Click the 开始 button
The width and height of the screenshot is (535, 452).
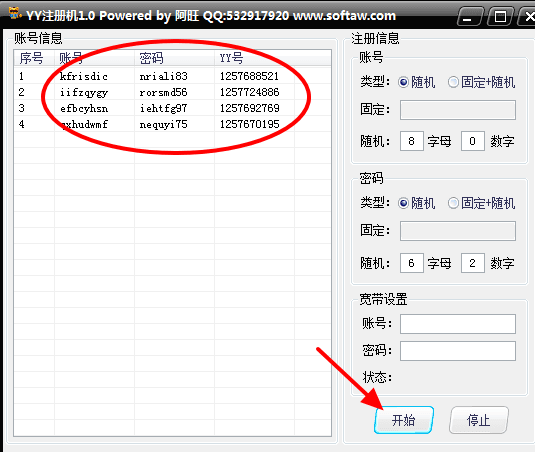click(x=404, y=420)
